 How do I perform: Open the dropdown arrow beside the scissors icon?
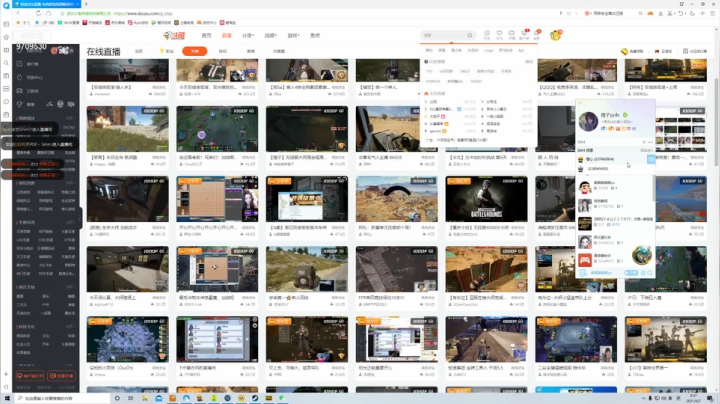[x=675, y=14]
